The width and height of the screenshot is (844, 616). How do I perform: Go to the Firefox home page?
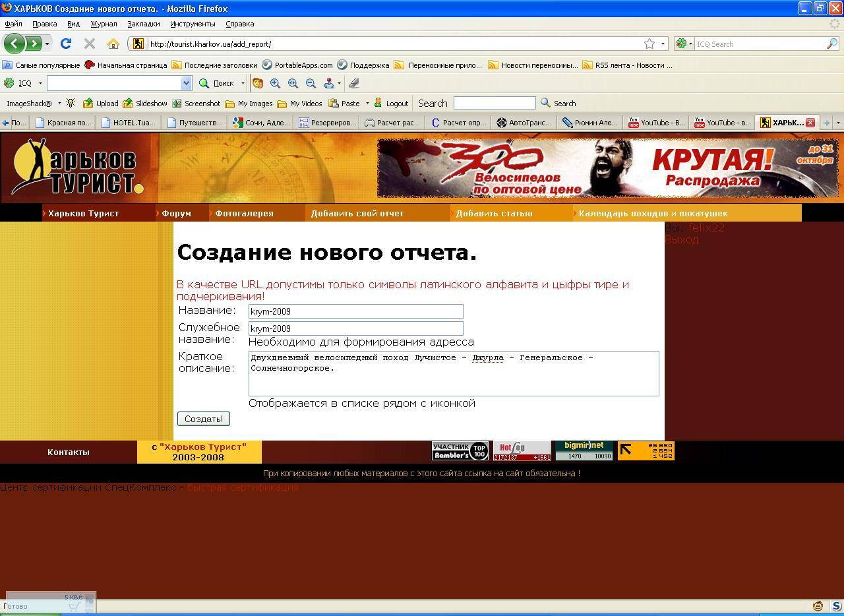tap(113, 44)
